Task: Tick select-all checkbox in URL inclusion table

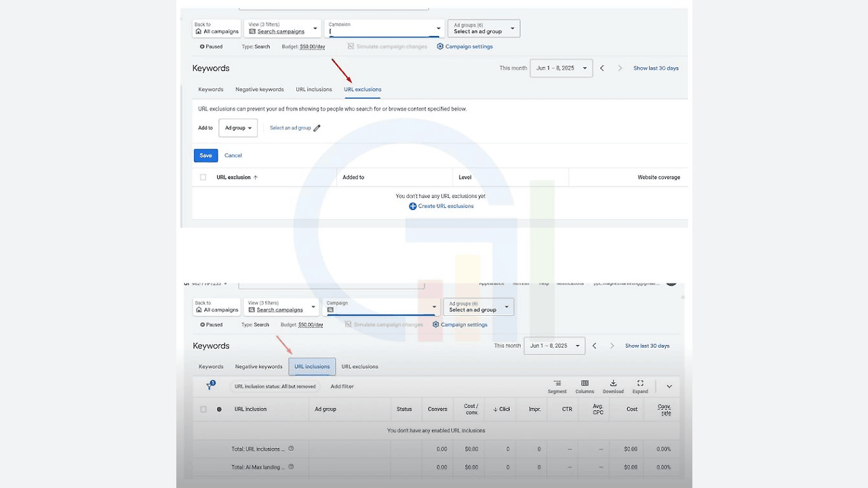Action: click(x=203, y=409)
